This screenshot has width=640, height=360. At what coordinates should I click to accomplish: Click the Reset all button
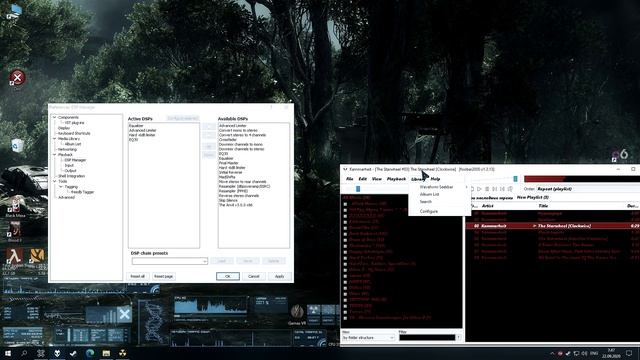coord(138,276)
